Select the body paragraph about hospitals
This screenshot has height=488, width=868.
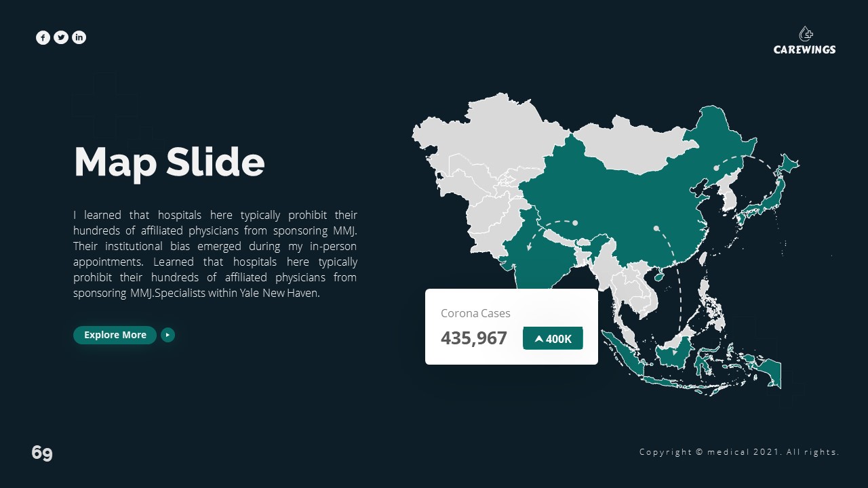[215, 254]
